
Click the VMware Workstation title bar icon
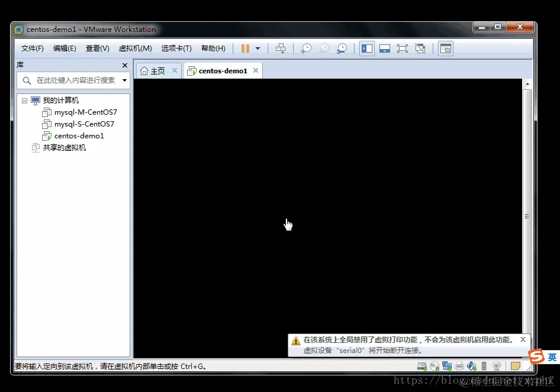[x=19, y=30]
